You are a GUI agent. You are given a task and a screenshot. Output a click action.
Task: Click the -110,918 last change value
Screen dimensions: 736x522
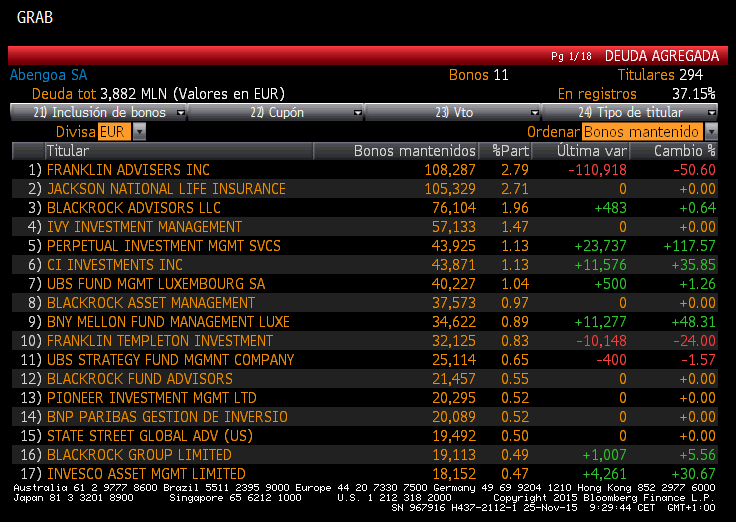coord(597,170)
